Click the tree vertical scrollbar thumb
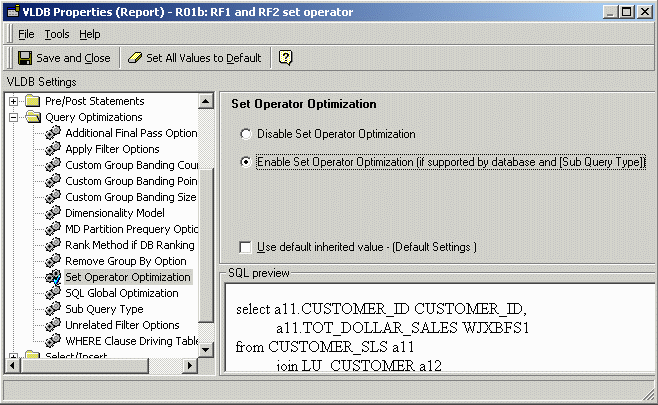This screenshot has width=658, height=405. [x=206, y=245]
